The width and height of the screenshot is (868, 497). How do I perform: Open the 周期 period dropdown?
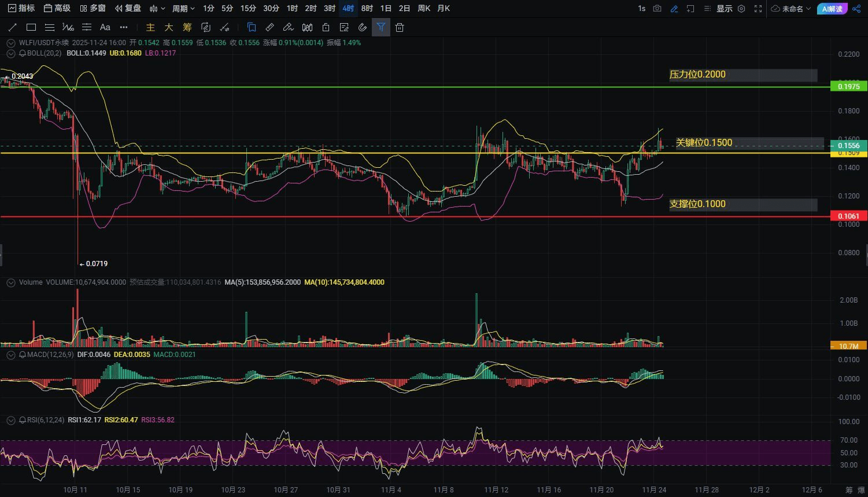pyautogui.click(x=183, y=9)
